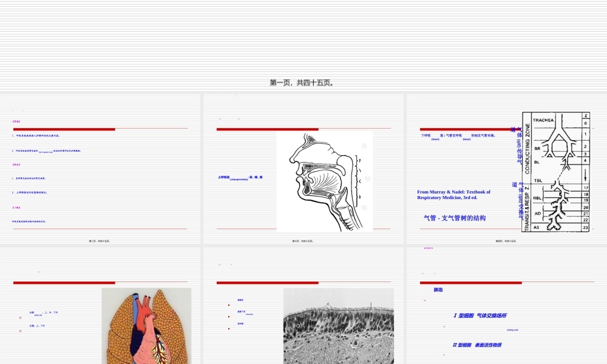The image size is (607, 364).
Task: Click the red title bar on second slide
Action: click(64, 129)
